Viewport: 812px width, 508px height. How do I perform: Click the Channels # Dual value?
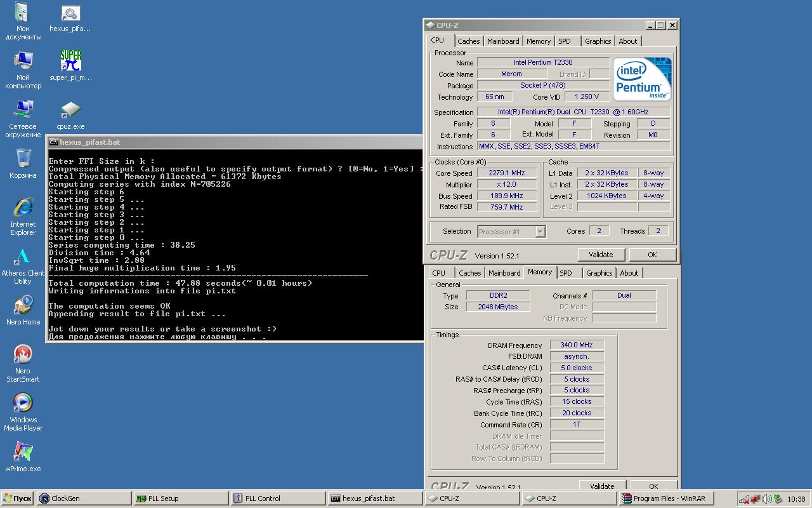tap(624, 295)
